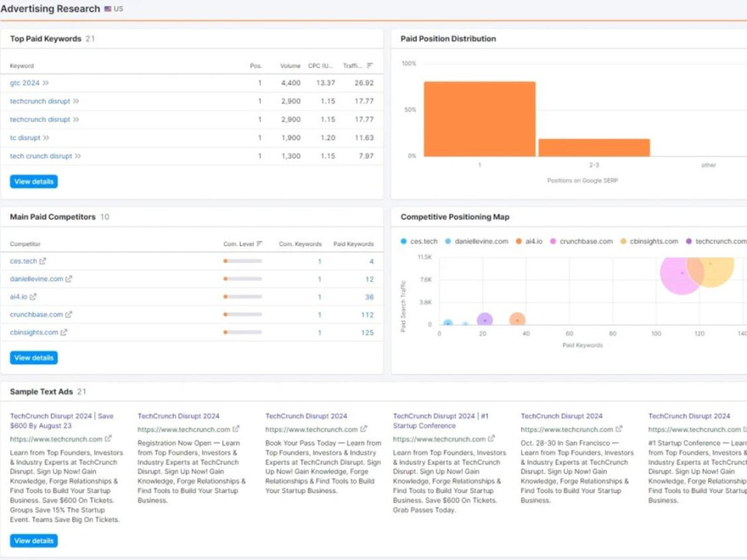Click the short orange bar for positions 2-3
Viewport: 747px width, 560px height.
coord(594,148)
